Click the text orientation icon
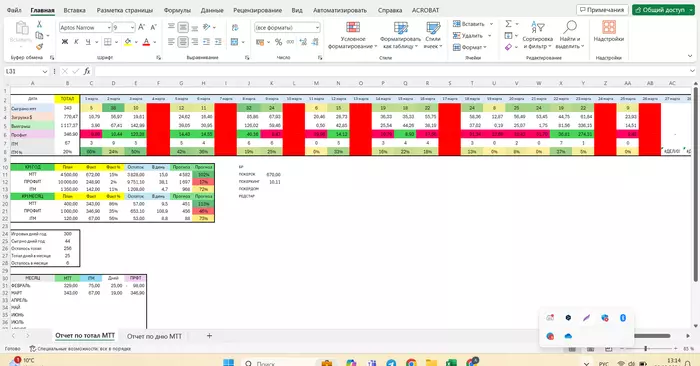 point(206,27)
